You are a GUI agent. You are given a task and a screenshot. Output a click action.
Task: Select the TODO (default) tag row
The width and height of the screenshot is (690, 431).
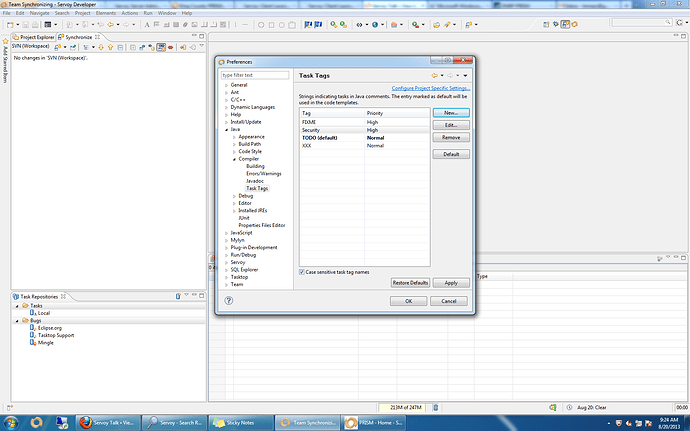[364, 138]
